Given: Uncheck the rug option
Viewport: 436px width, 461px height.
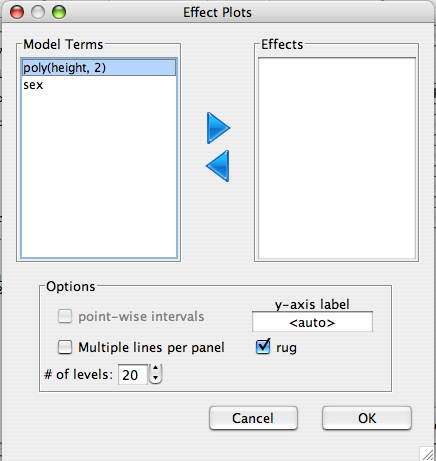Looking at the screenshot, I should (x=263, y=347).
